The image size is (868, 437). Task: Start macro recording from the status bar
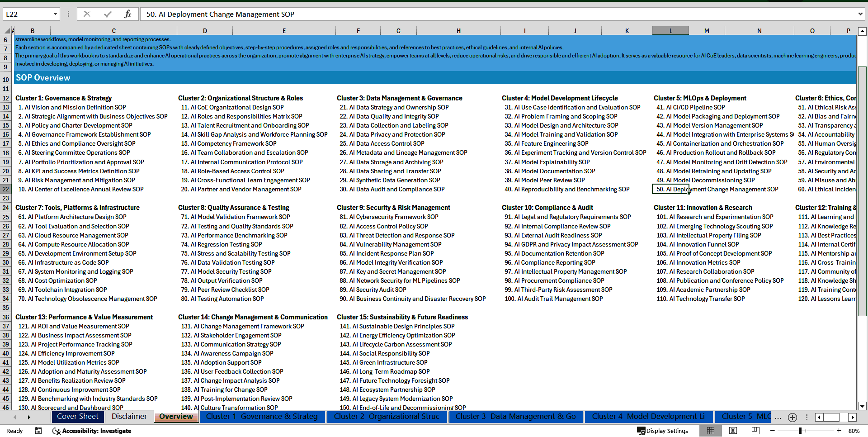(38, 431)
